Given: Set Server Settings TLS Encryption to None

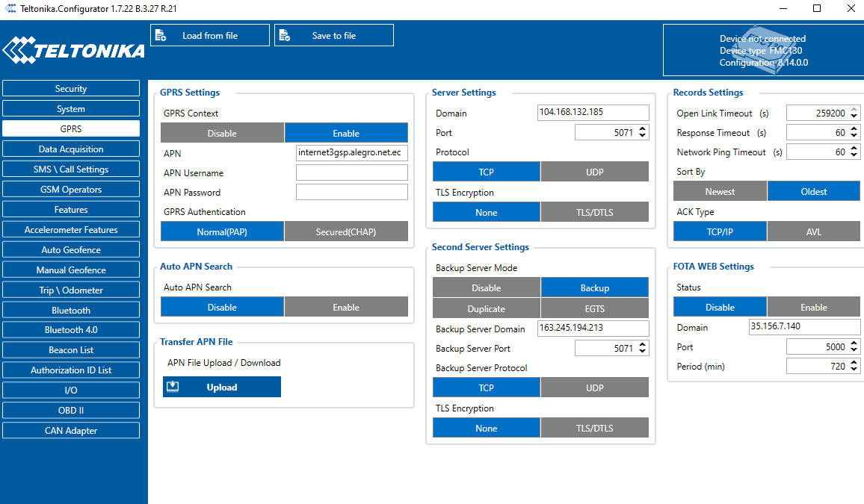Looking at the screenshot, I should (486, 212).
